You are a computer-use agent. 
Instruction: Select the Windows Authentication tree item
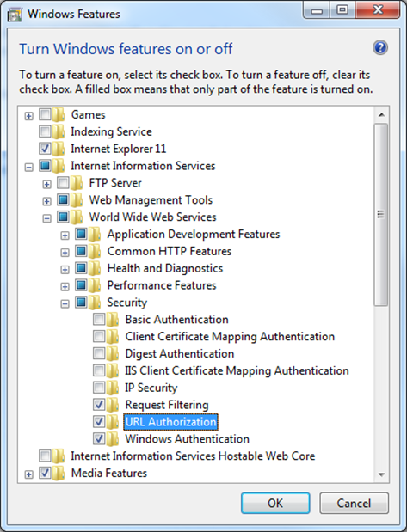(x=188, y=439)
